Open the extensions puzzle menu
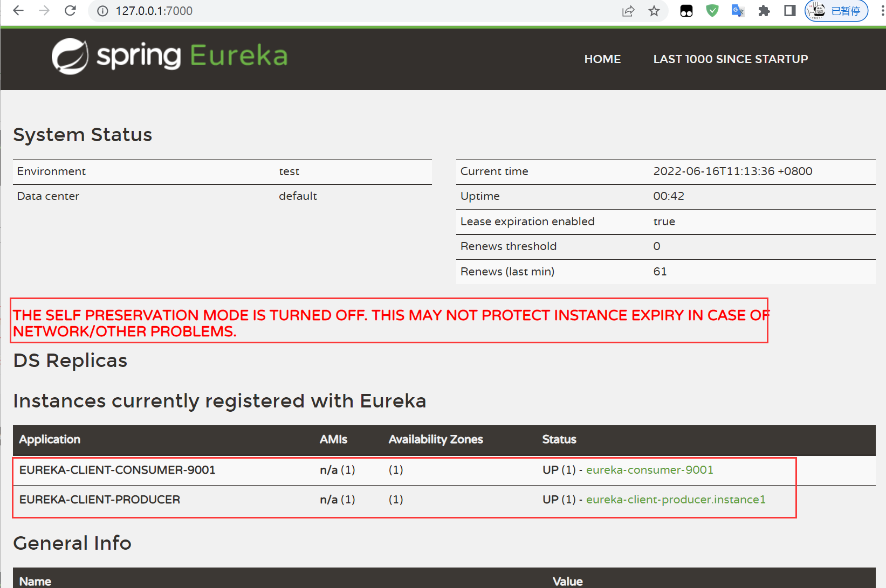The image size is (886, 588). pyautogui.click(x=764, y=11)
